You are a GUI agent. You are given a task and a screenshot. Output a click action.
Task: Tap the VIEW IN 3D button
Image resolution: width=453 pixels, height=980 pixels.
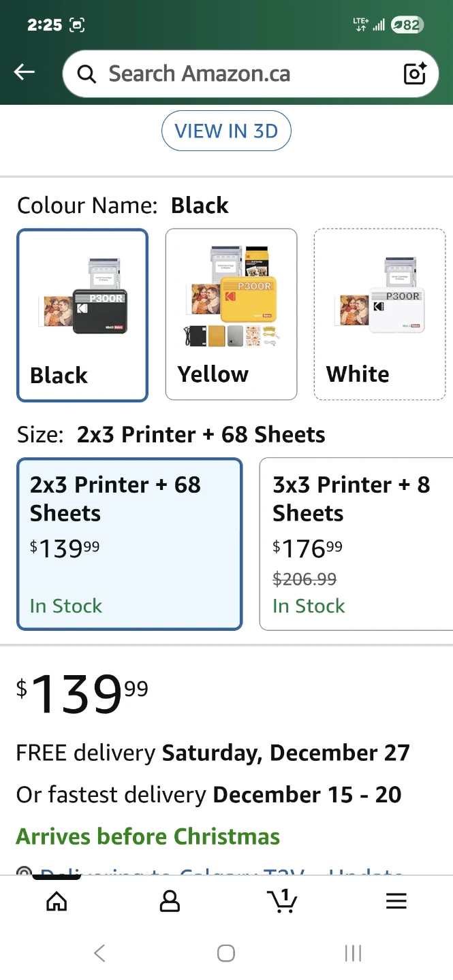226,131
